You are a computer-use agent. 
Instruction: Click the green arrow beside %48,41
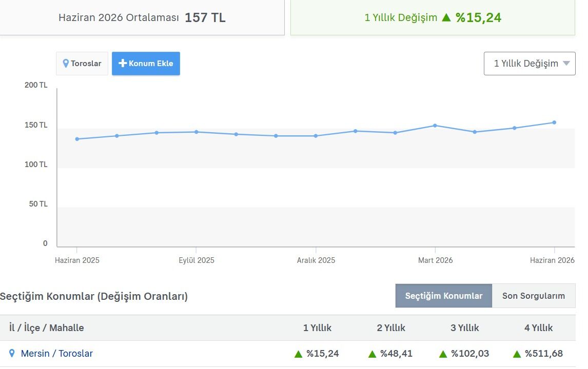372,354
